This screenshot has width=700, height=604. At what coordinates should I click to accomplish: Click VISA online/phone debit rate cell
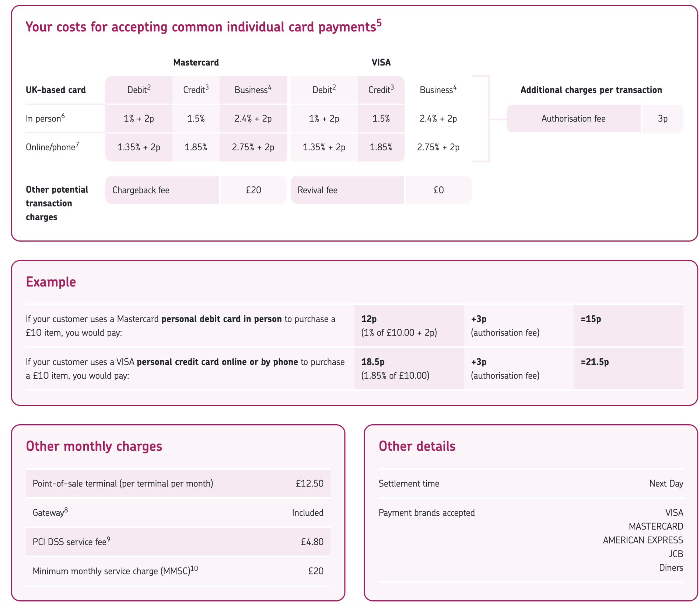coord(324,147)
